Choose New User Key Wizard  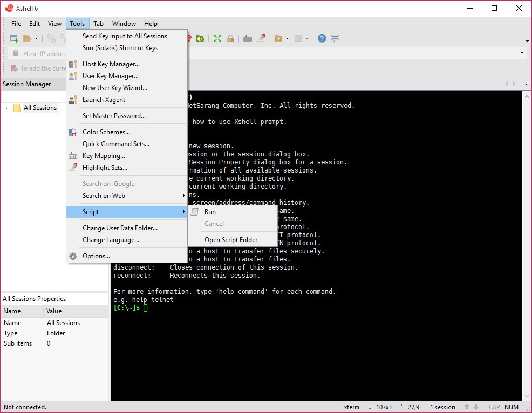pos(127,88)
